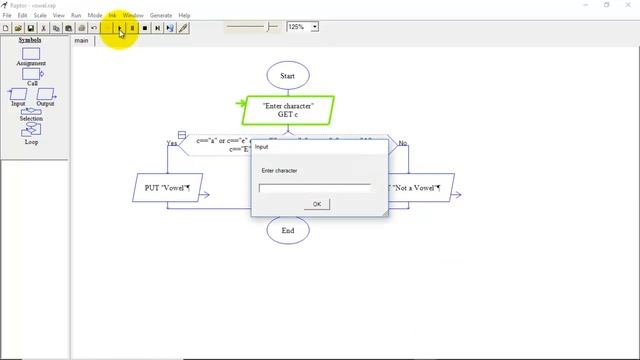Undo the last action
The height and width of the screenshot is (360, 640).
(x=94, y=28)
